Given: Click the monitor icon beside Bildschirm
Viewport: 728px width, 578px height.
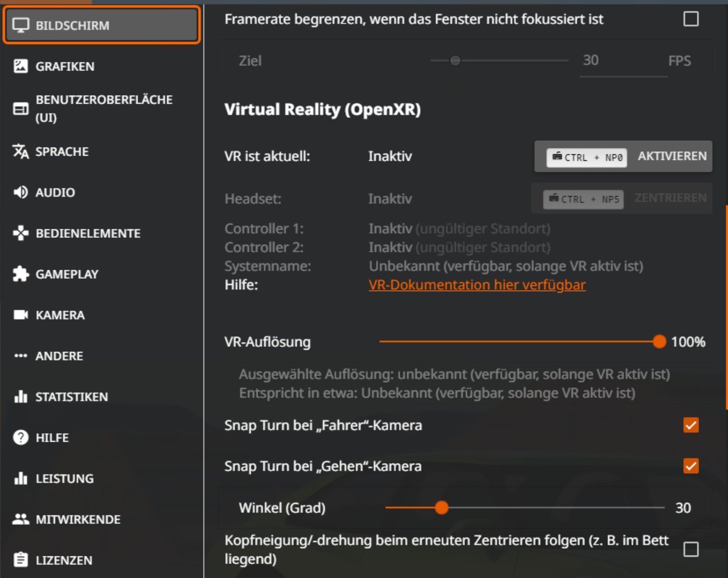Looking at the screenshot, I should click(21, 25).
